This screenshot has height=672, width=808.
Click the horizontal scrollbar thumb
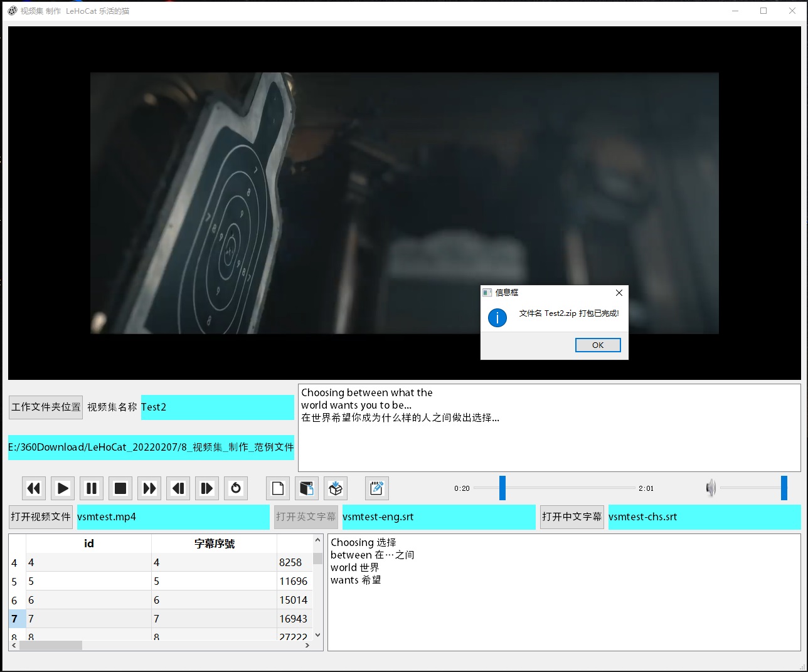tap(50, 645)
